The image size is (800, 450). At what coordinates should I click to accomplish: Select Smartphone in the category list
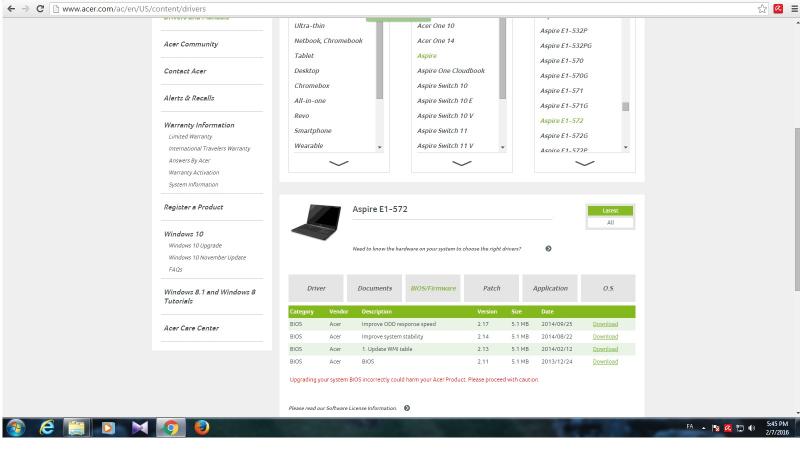(x=313, y=131)
